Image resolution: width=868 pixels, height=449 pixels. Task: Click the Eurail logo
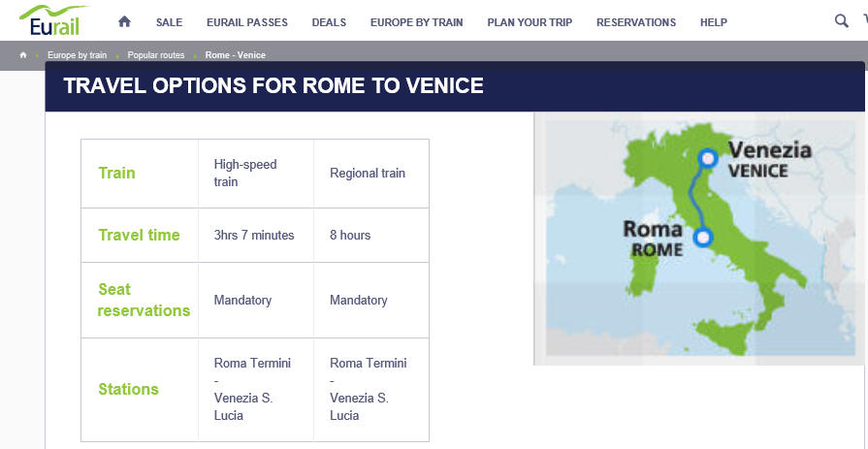click(53, 20)
